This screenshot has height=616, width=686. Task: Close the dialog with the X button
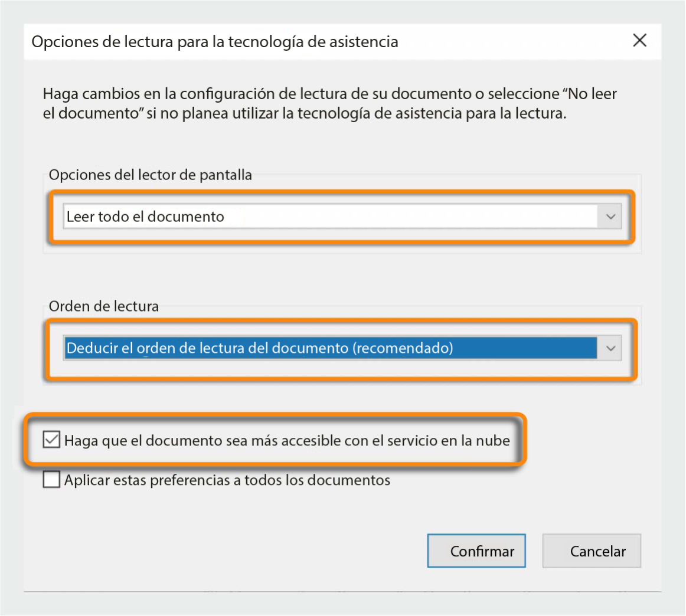pos(639,41)
